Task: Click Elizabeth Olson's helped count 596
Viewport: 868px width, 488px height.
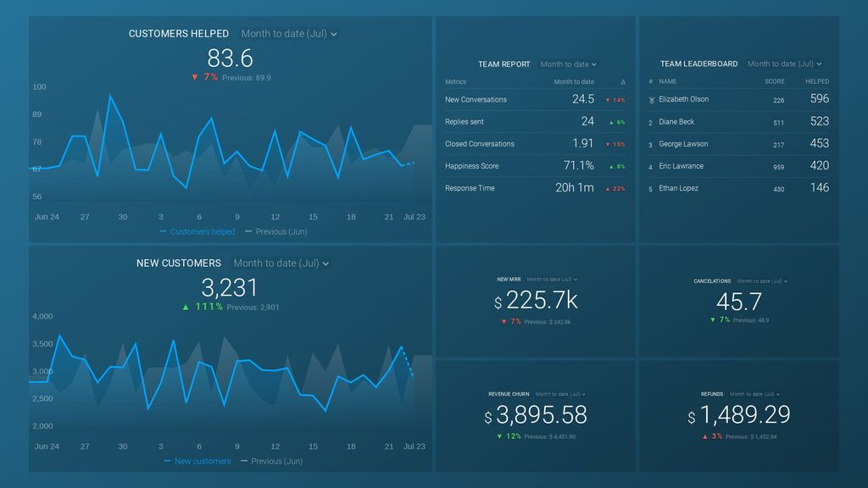Action: [x=820, y=98]
